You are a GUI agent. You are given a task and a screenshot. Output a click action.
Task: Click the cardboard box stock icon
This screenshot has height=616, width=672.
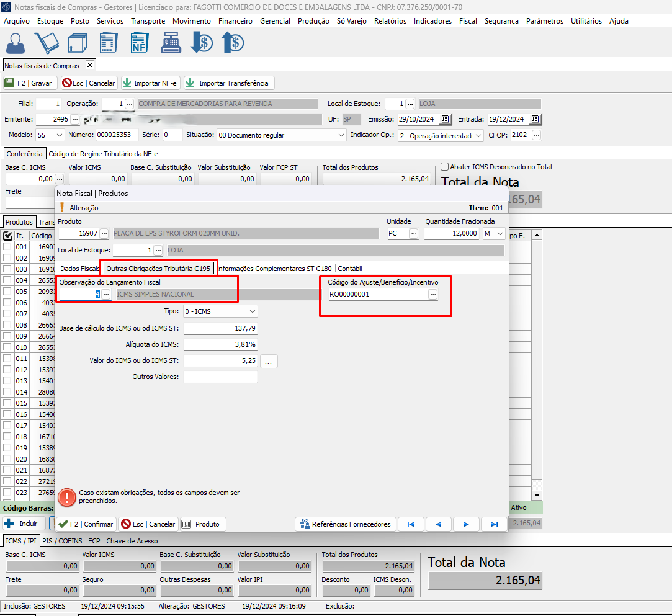pyautogui.click(x=77, y=43)
